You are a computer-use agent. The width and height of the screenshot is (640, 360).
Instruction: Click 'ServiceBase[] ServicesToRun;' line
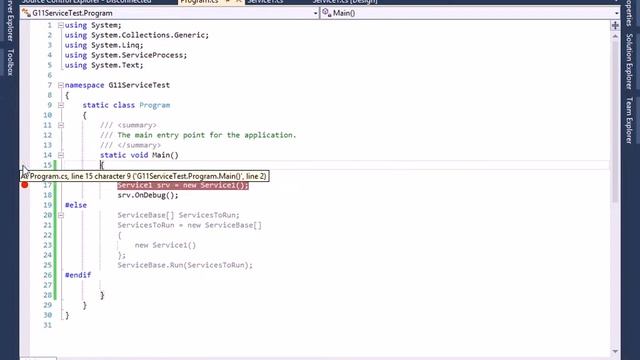179,215
